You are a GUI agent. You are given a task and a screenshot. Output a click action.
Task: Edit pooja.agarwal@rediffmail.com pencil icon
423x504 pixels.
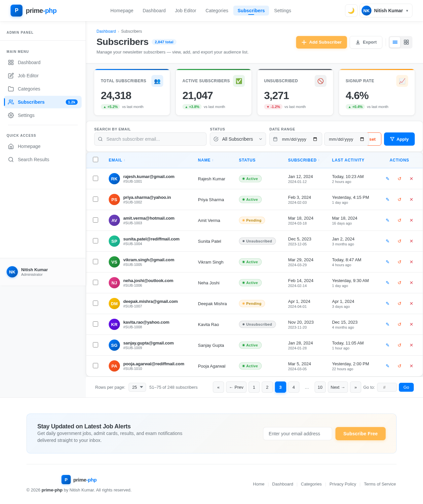pos(388,366)
